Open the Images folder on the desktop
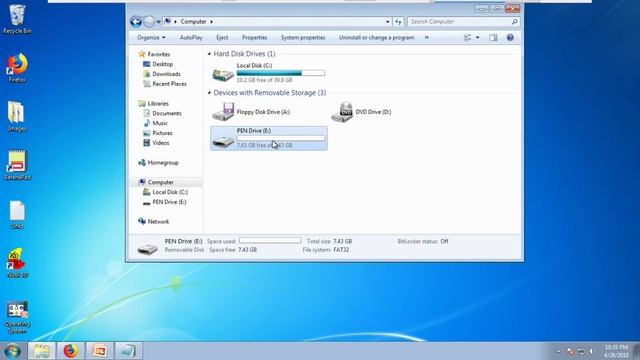Image resolution: width=640 pixels, height=360 pixels. point(17,117)
